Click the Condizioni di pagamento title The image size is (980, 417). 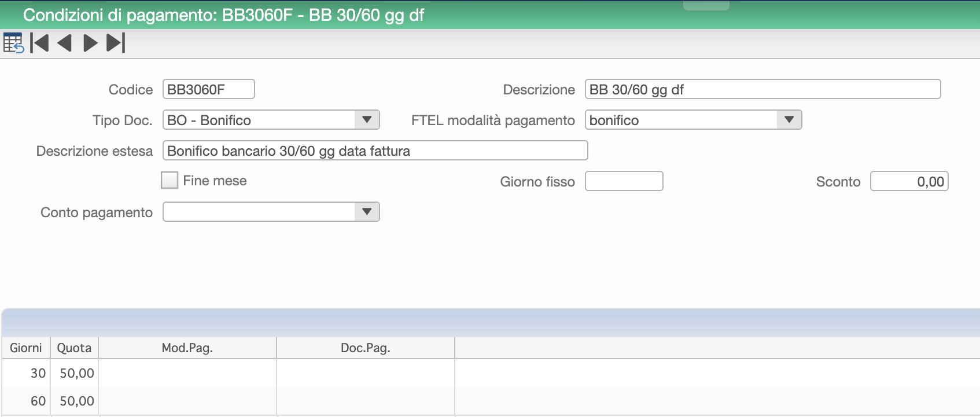click(x=223, y=15)
